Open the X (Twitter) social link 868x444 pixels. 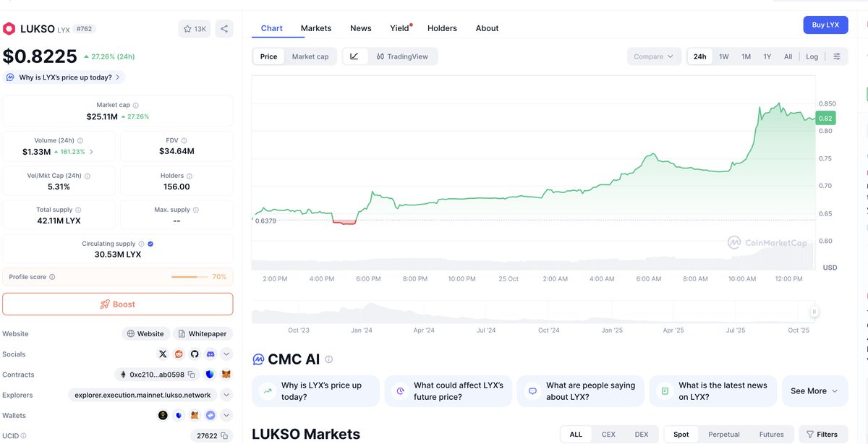[x=163, y=354]
